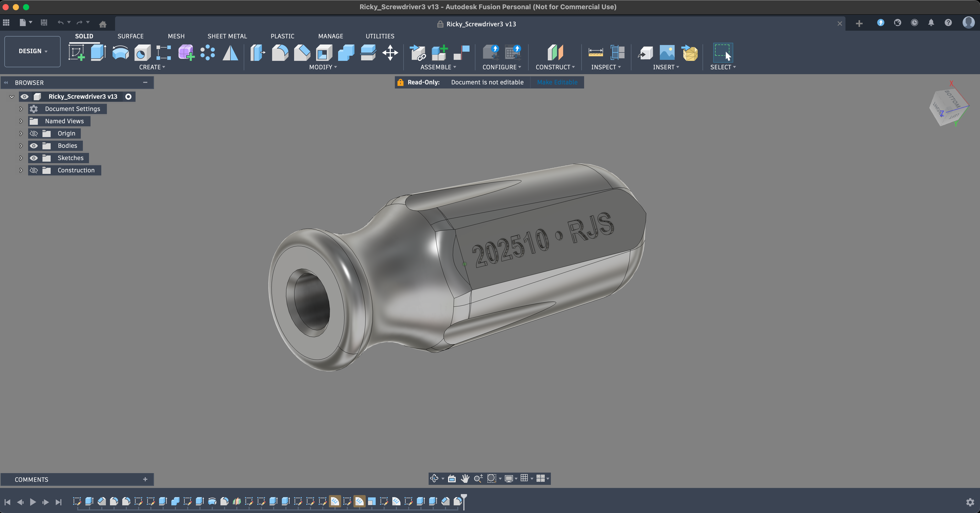
Task: Show the hidden Origin folder
Action: (34, 133)
